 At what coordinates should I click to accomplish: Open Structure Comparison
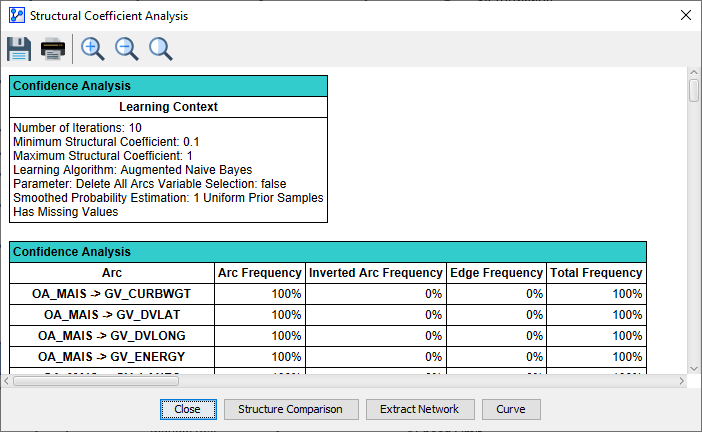tap(291, 409)
